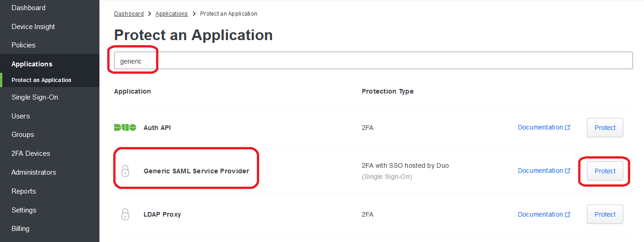
Task: Open Device Insight in sidebar
Action: pyautogui.click(x=33, y=27)
